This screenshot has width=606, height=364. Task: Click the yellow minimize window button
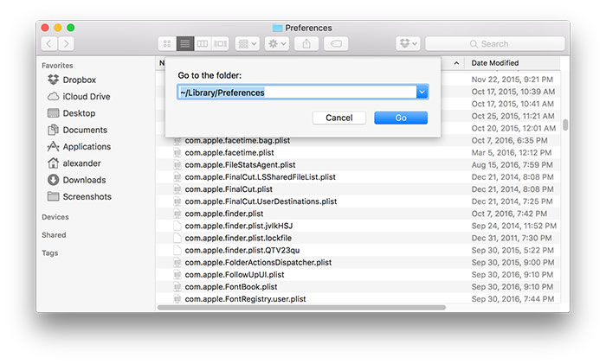(58, 28)
